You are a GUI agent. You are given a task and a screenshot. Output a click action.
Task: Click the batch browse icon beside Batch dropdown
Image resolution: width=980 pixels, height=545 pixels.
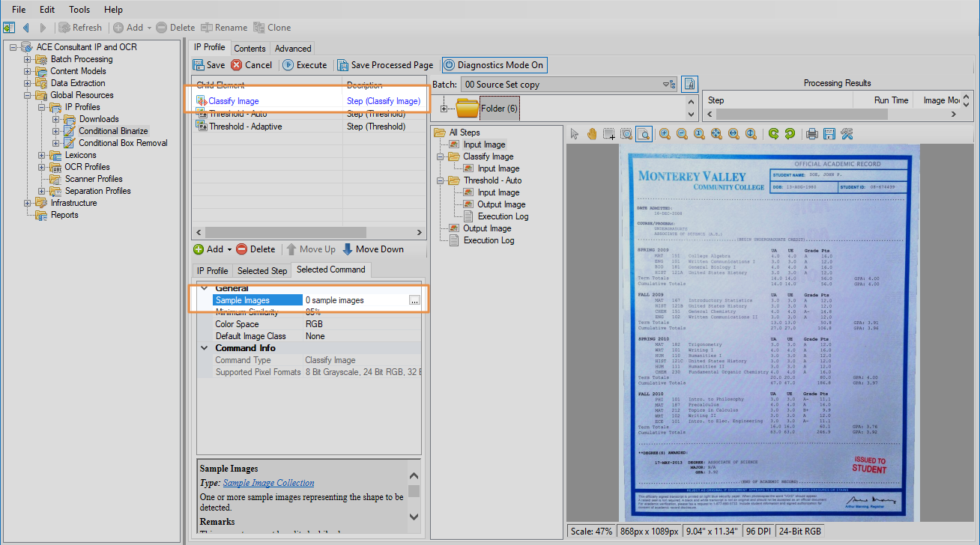690,85
